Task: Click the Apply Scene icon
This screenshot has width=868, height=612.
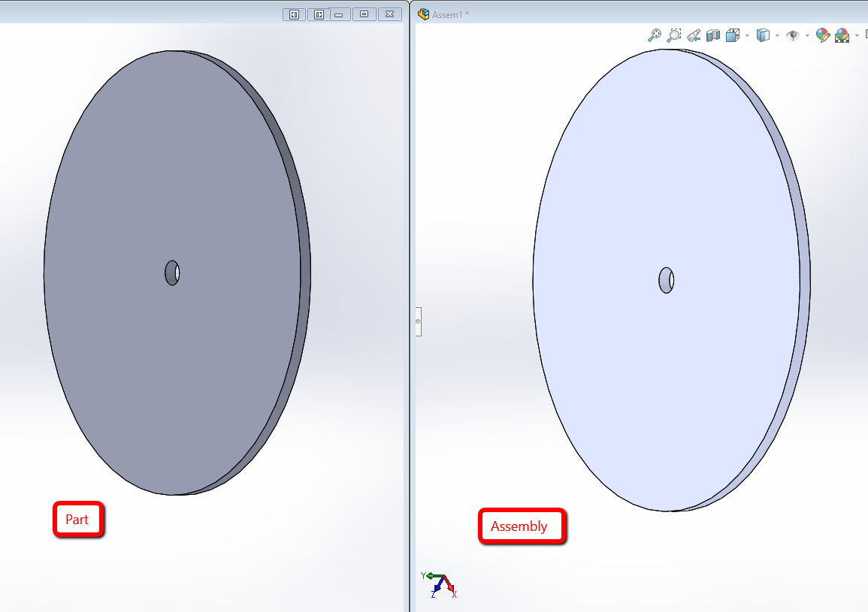Action: (x=842, y=35)
